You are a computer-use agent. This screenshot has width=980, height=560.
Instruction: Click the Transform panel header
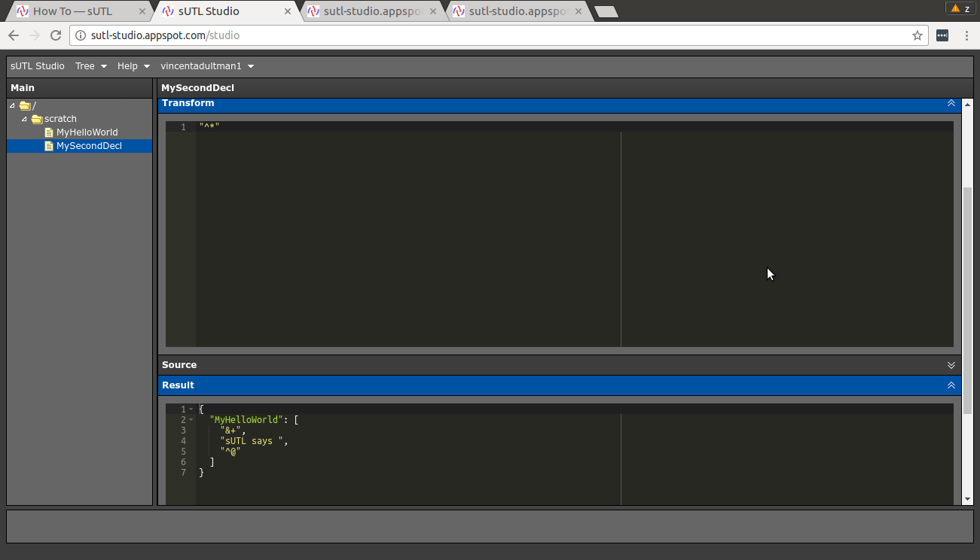pyautogui.click(x=560, y=105)
